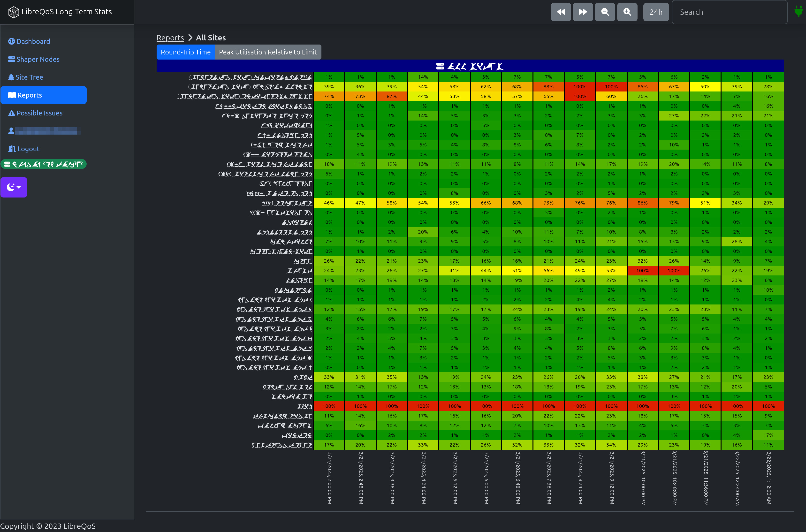Toggle dark mode theme dropdown
806x532 pixels.
coord(14,187)
